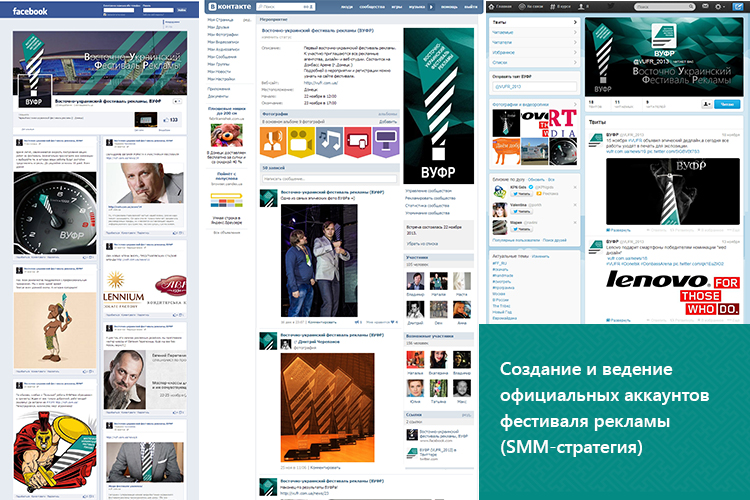Open the festival website link in VK info
Viewport: 750px width, 500px height.
[320, 83]
